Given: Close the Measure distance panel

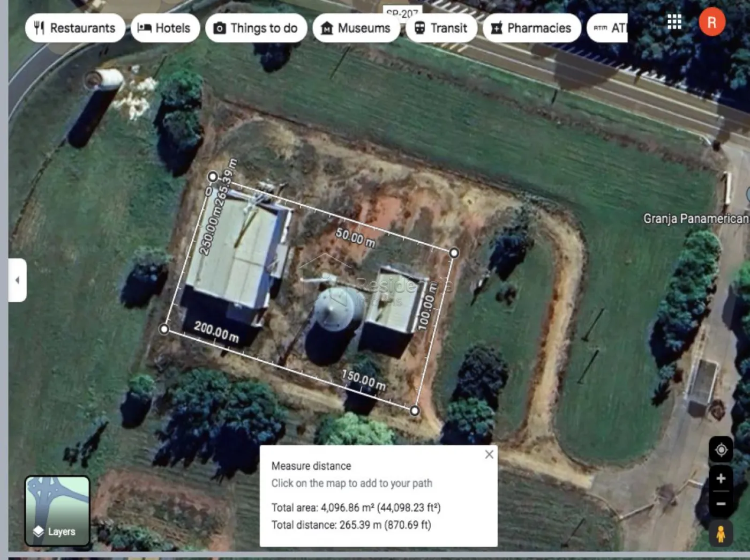Looking at the screenshot, I should pos(489,454).
